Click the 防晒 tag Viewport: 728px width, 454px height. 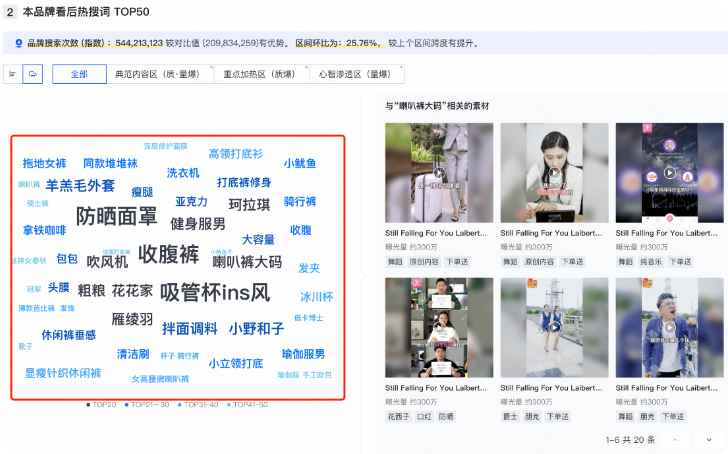446,416
